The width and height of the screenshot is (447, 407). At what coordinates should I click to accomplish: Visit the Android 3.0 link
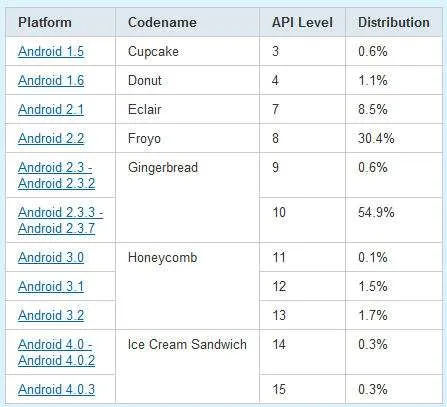click(x=51, y=257)
